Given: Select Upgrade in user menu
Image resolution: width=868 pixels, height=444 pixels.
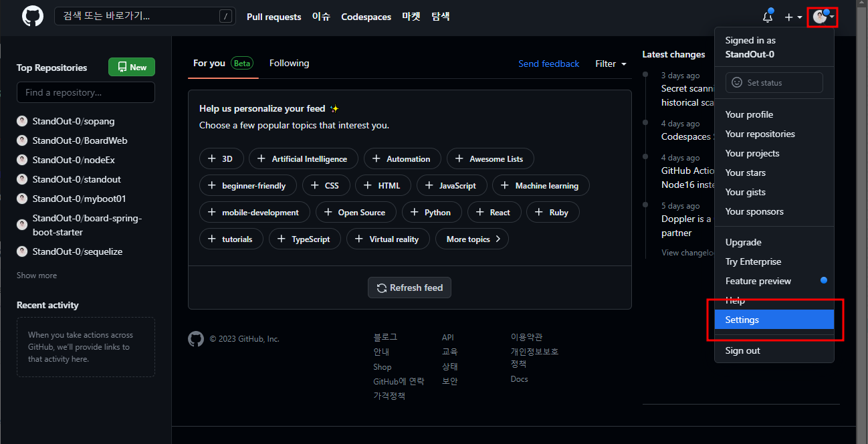Looking at the screenshot, I should [774, 242].
